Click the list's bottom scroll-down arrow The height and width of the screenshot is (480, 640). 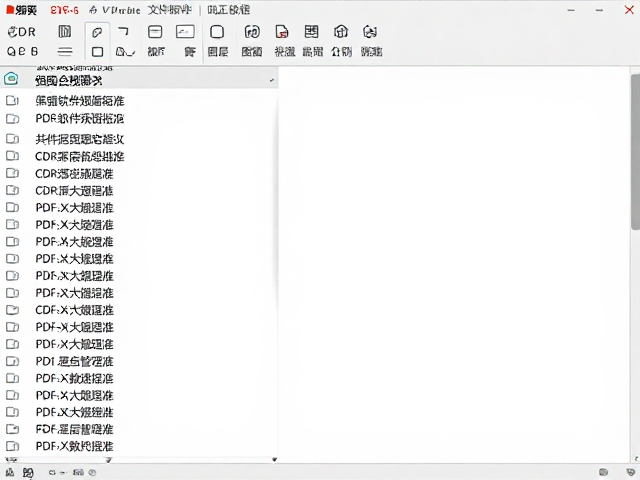274,460
